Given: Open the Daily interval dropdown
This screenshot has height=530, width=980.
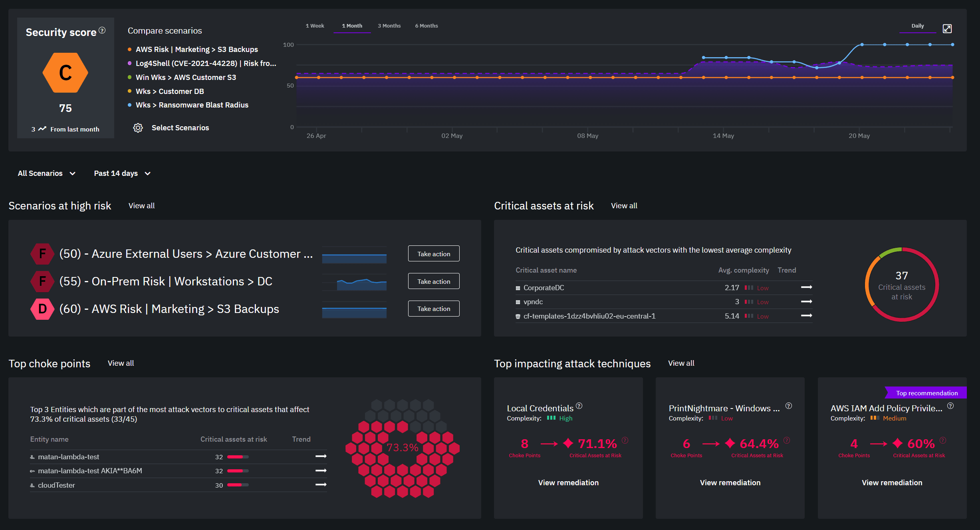Looking at the screenshot, I should click(917, 26).
